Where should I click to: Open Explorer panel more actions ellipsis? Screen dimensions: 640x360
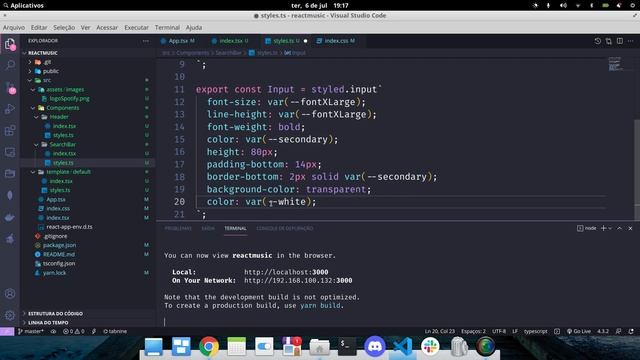146,41
